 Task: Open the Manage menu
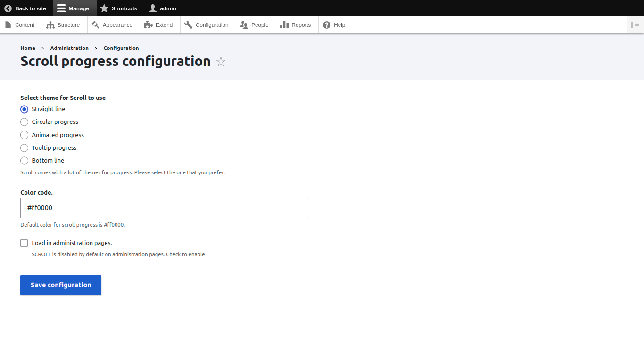click(x=74, y=8)
